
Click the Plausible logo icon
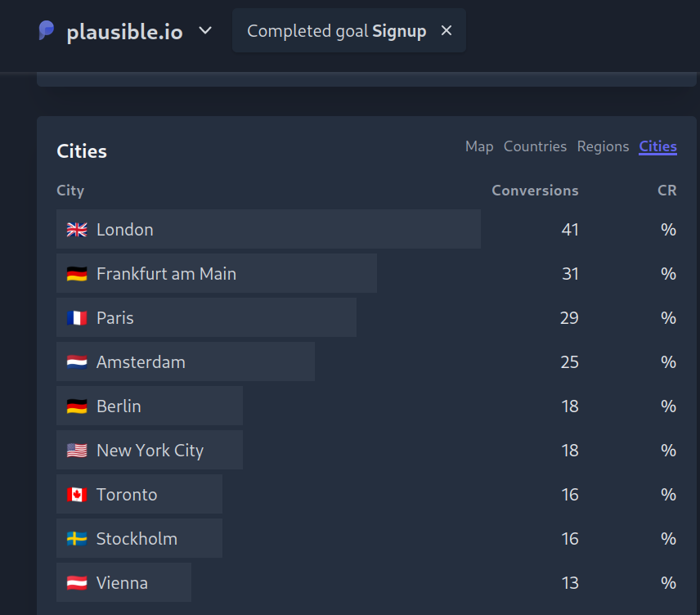[46, 31]
